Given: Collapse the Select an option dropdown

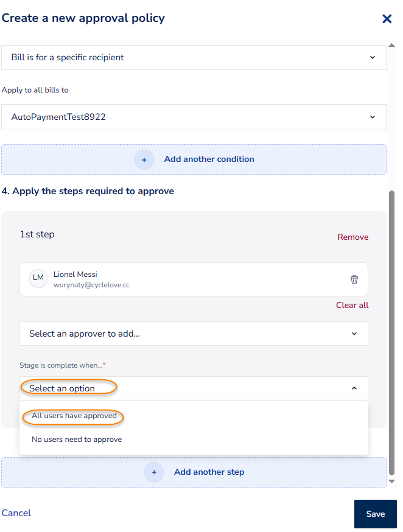Looking at the screenshot, I should pyautogui.click(x=354, y=388).
